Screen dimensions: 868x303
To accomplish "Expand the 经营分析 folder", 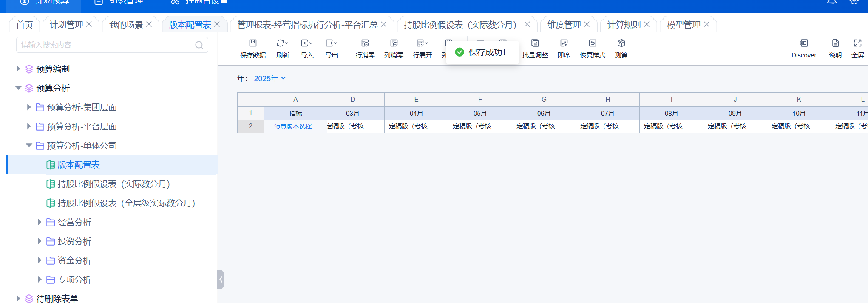I will coord(40,222).
